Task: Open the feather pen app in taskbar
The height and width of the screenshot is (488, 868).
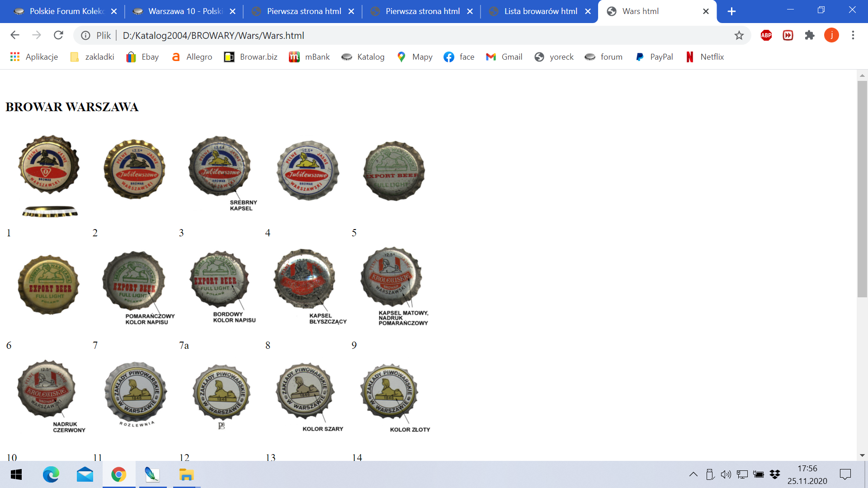Action: click(x=152, y=474)
